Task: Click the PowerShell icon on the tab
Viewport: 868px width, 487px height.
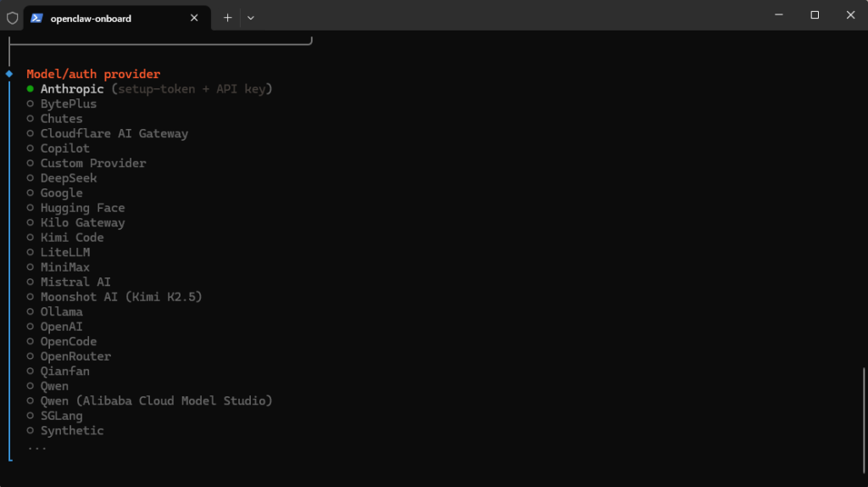Action: click(36, 18)
